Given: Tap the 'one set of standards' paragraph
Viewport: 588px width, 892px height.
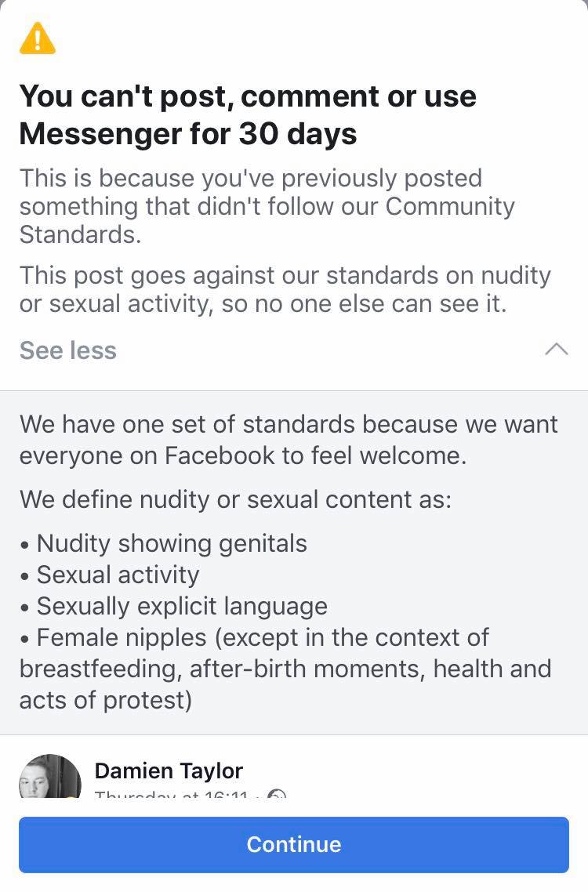Looking at the screenshot, I should (289, 439).
